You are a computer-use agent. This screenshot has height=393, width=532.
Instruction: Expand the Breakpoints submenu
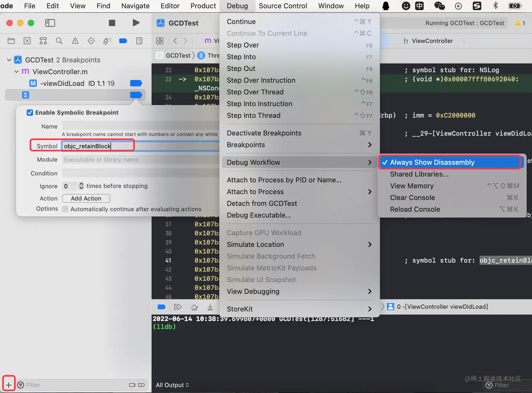[x=299, y=145]
